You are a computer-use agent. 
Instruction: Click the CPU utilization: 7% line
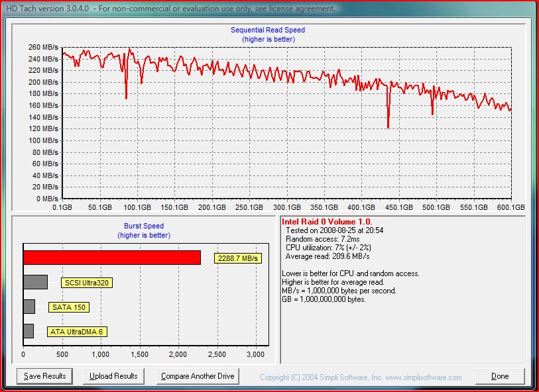pyautogui.click(x=328, y=248)
